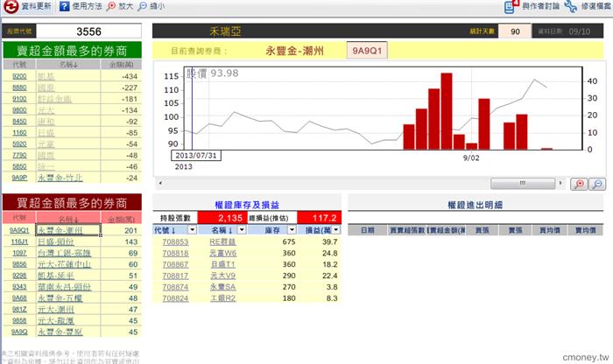The width and height of the screenshot is (613, 364).
Task: Open the 名稱 column filter dropdown
Action: 242,229
